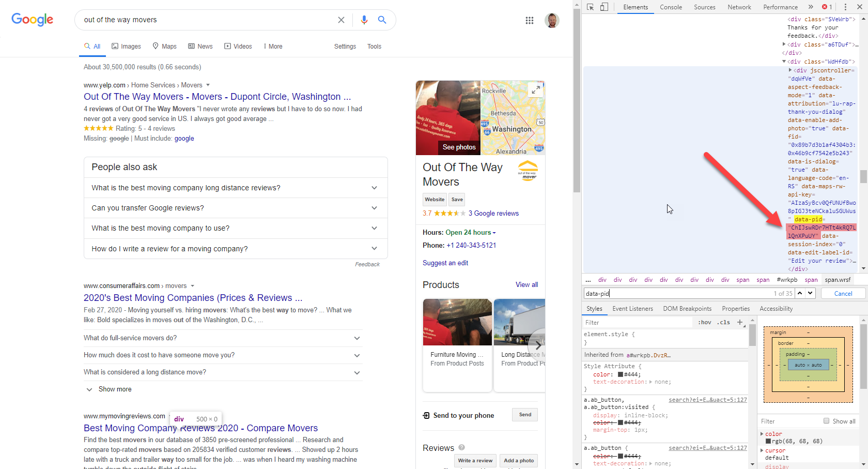
Task: Expand the a6TDuf div node in DOM tree
Action: click(784, 44)
